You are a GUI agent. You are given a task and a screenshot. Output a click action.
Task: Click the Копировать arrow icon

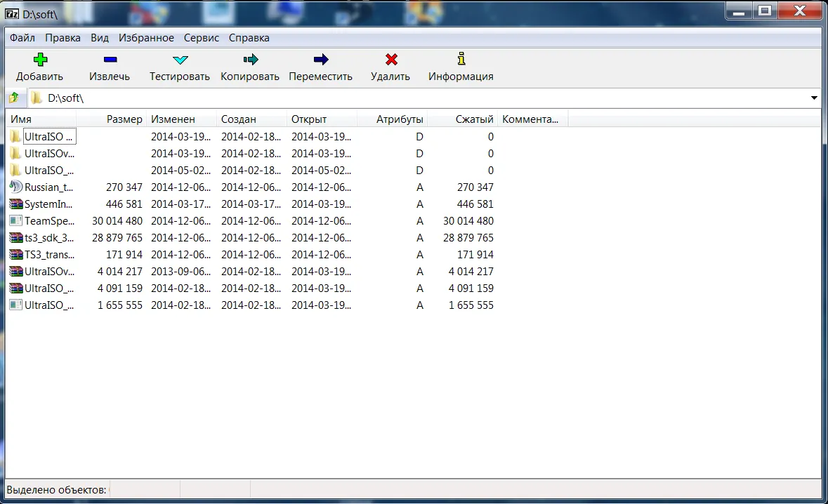[x=250, y=60]
